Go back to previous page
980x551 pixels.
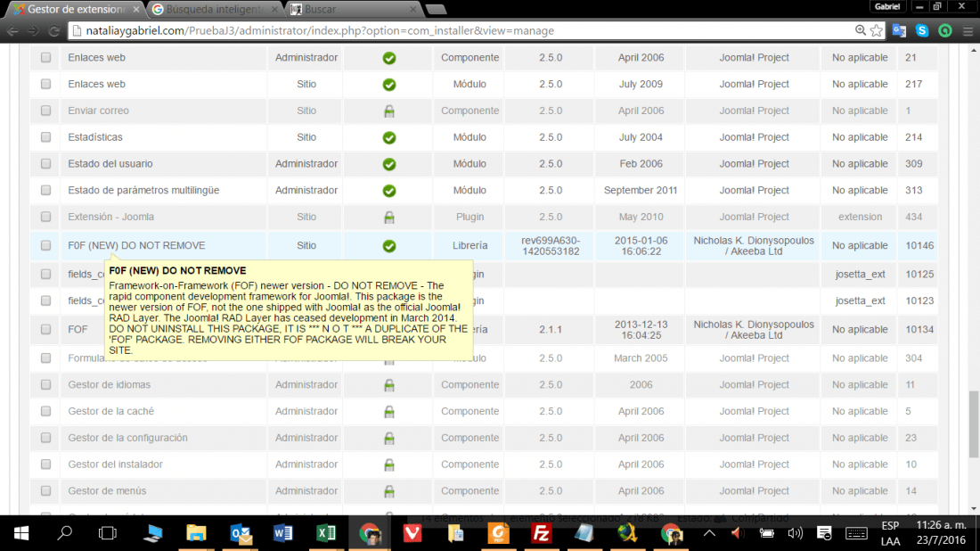point(12,30)
